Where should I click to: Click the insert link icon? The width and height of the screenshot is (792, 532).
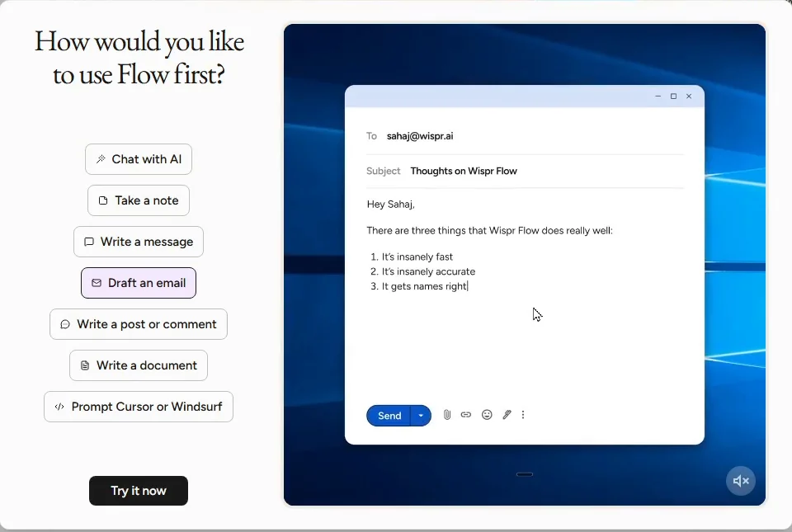465,415
